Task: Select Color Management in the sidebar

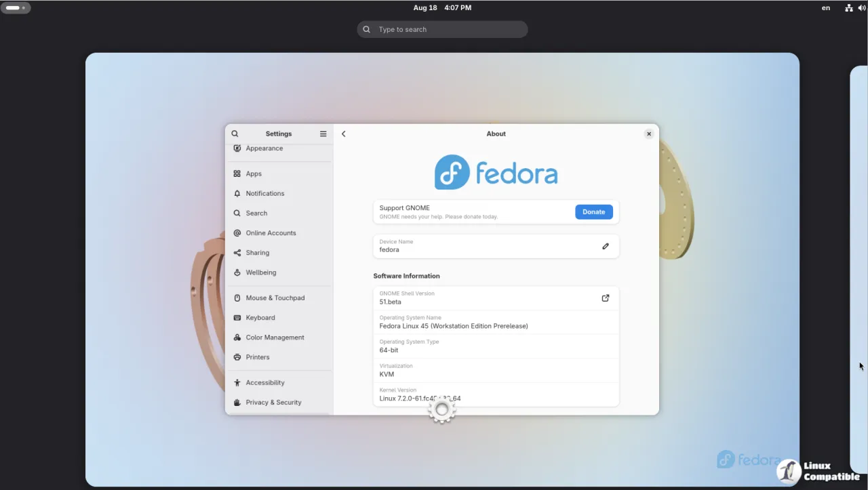Action: point(279,338)
